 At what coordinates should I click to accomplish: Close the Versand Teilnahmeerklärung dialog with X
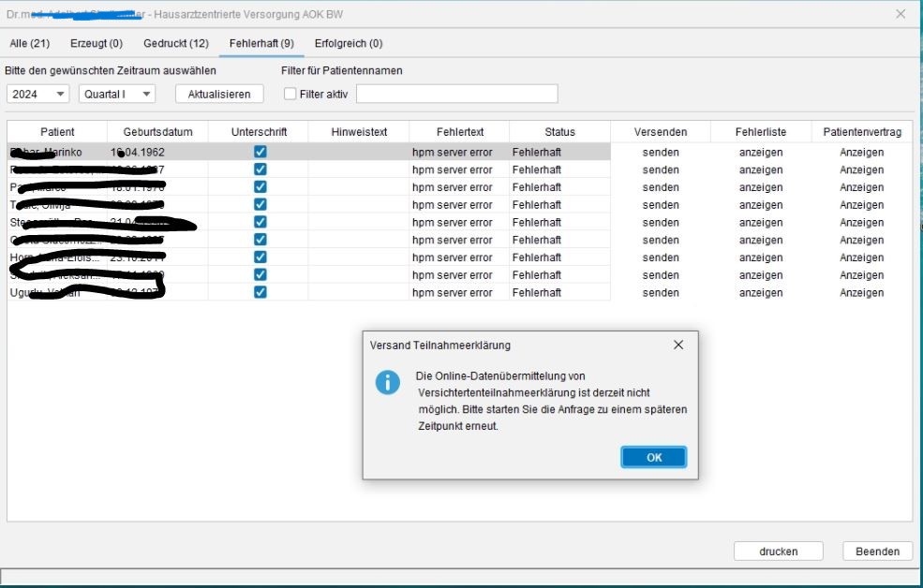[678, 345]
